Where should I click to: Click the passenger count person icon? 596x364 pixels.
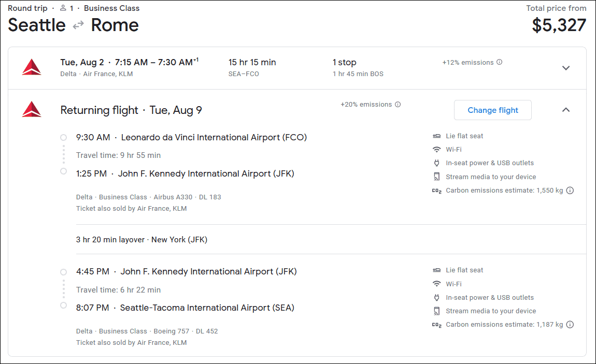coord(63,8)
